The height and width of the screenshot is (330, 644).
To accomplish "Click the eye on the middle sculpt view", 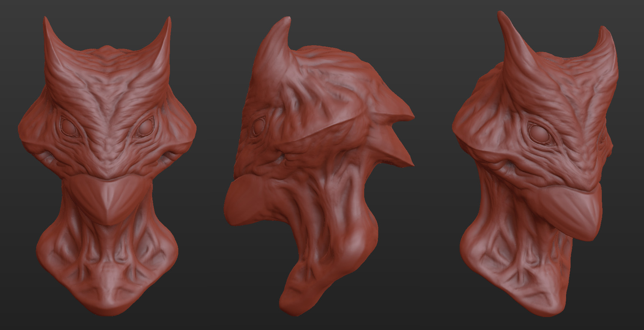I will pos(259,124).
